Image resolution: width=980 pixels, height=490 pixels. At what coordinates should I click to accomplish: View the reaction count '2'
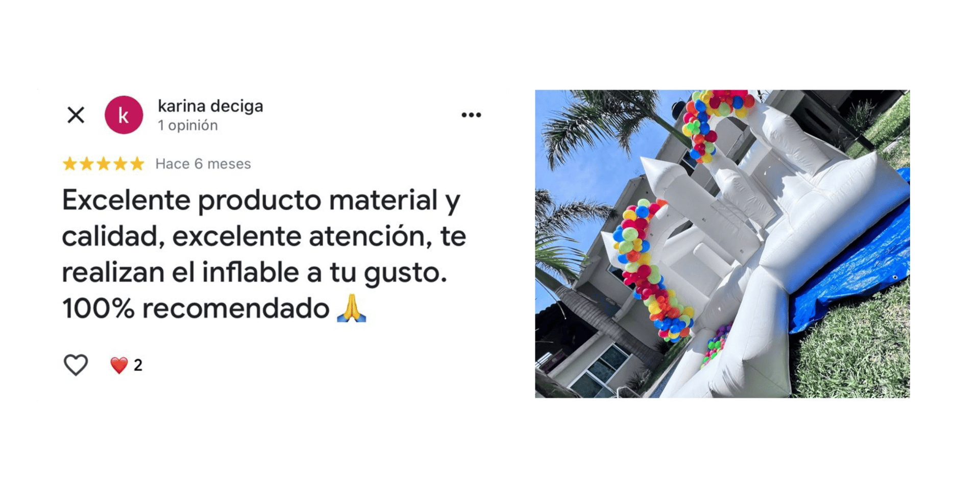138,365
